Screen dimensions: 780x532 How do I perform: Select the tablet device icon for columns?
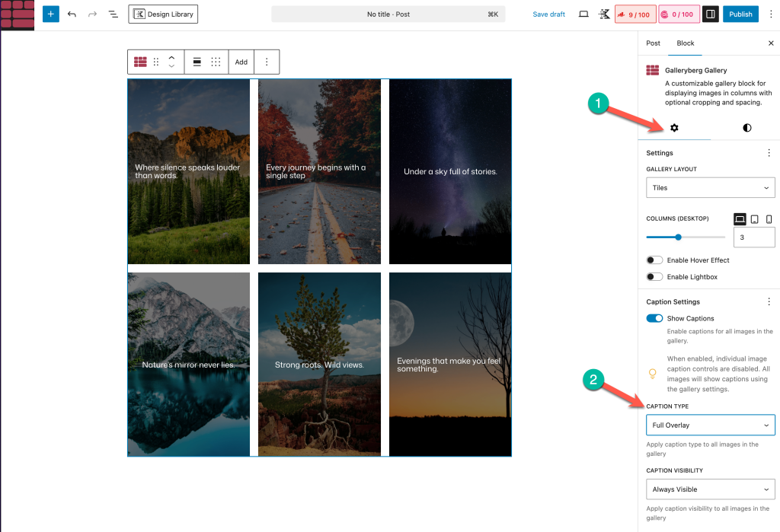click(754, 219)
